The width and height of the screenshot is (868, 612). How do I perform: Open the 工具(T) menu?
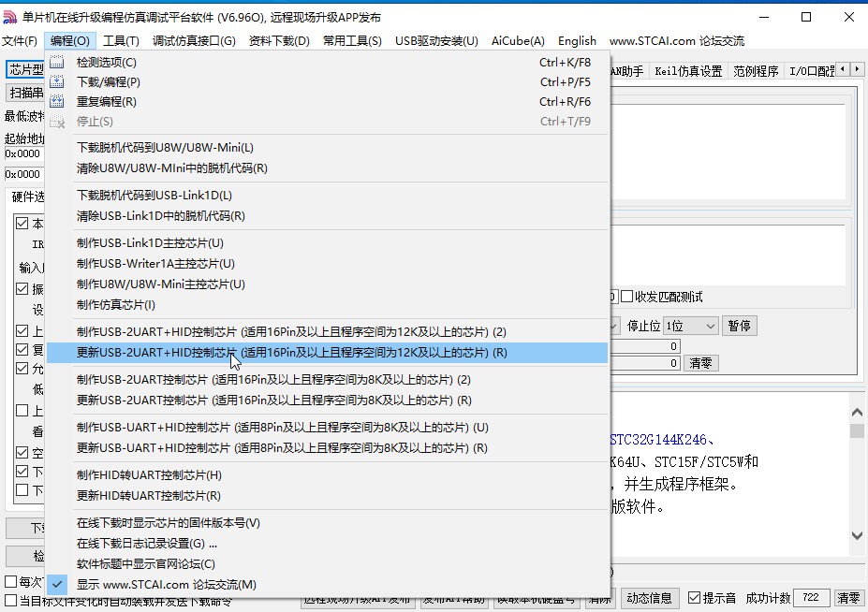(119, 40)
